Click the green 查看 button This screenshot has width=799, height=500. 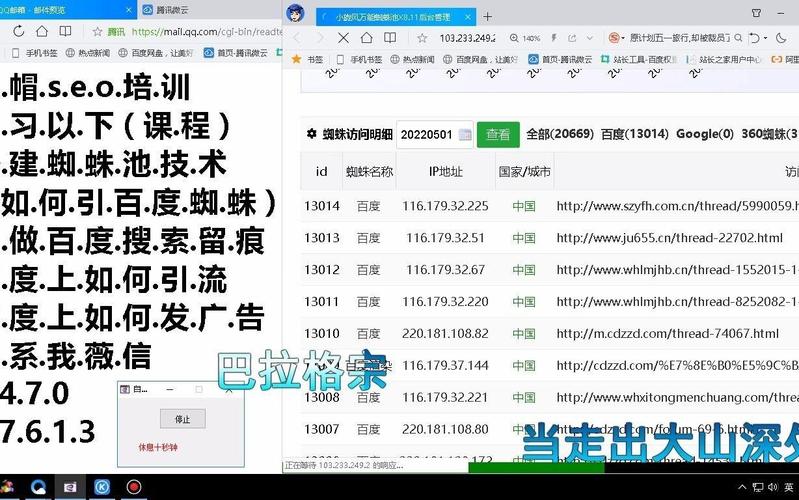pyautogui.click(x=498, y=135)
